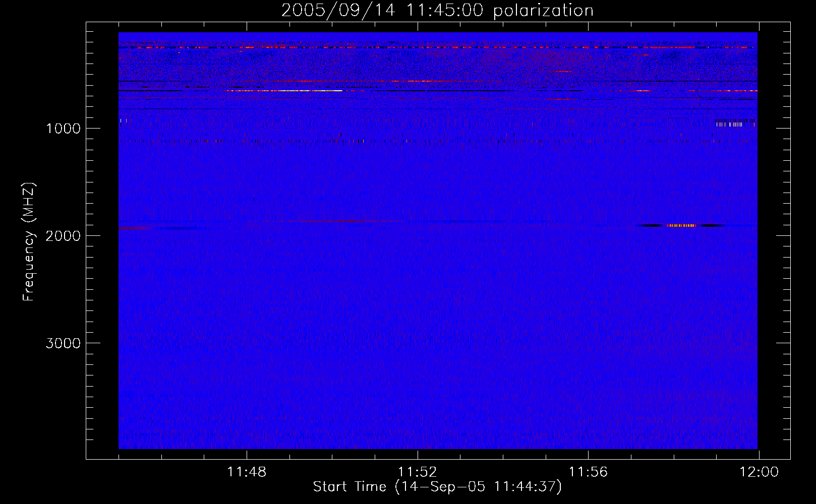This screenshot has height=504, width=816.
Task: Select the "11:56" time tick label
Action: tap(588, 472)
